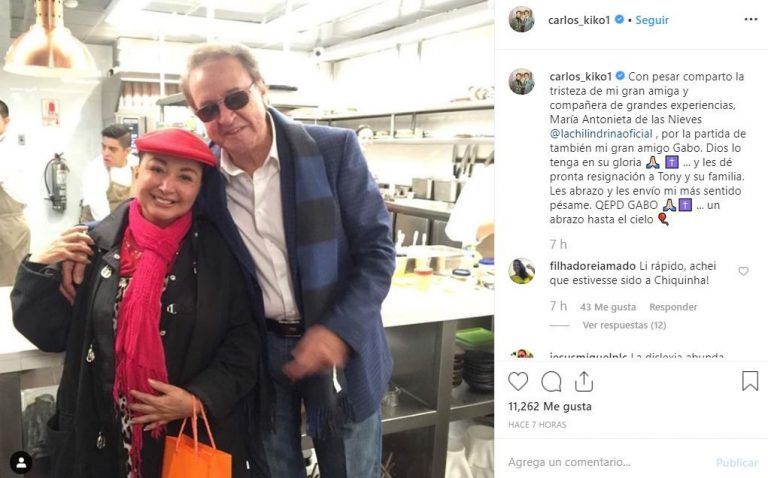Open carlos_kiko1 username in header

pos(579,20)
